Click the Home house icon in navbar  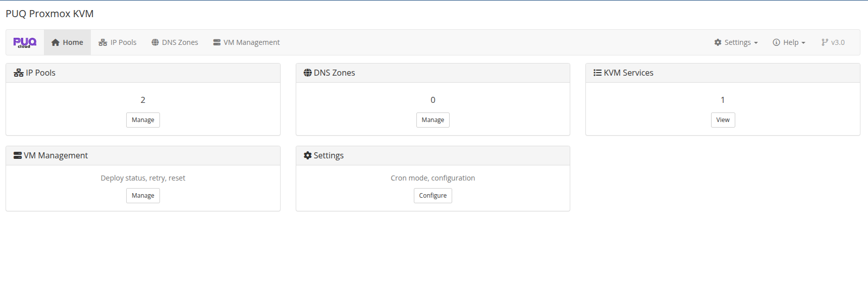(x=56, y=42)
